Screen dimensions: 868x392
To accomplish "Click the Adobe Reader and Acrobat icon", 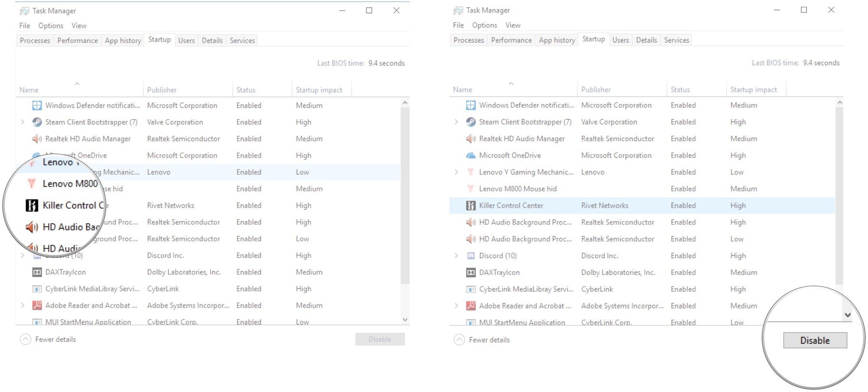I will [470, 305].
